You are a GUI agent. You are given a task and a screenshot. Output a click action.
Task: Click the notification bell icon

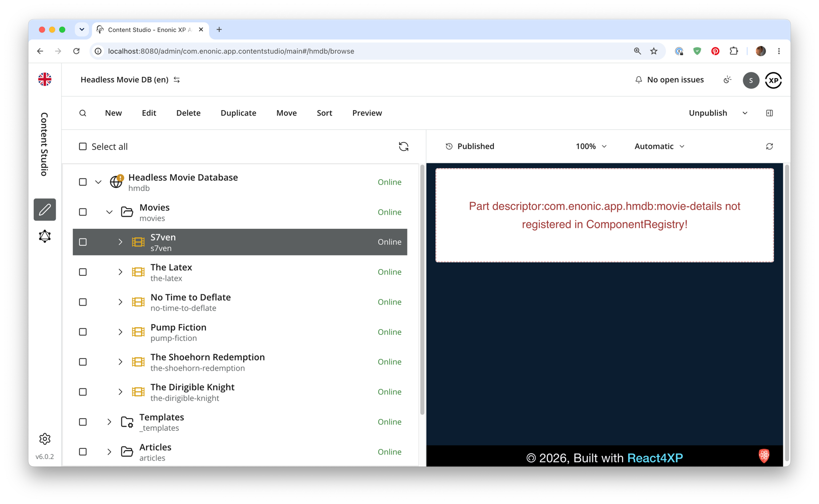[639, 80]
